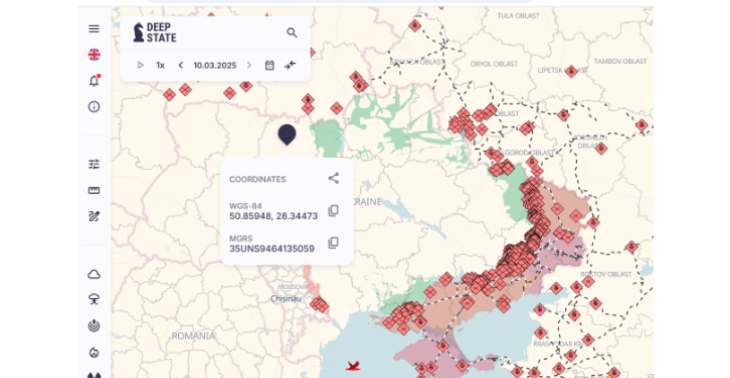Image resolution: width=730 pixels, height=378 pixels.
Task: Open the info circle icon
Action: [x=94, y=107]
